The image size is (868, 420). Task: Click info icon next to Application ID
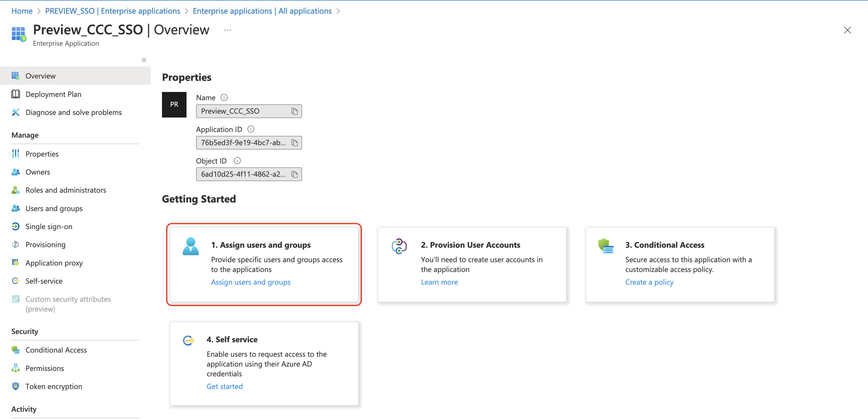pyautogui.click(x=251, y=129)
